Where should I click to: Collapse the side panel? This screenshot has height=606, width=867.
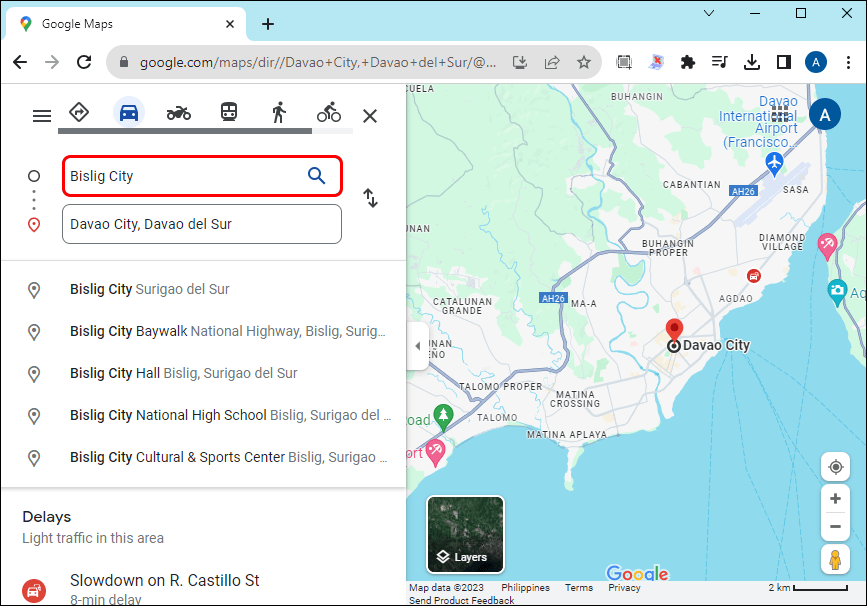pos(417,346)
